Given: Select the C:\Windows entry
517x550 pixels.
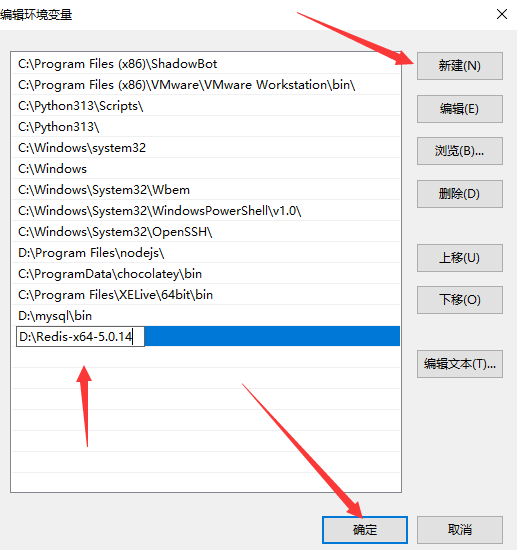Looking at the screenshot, I should click(206, 169).
